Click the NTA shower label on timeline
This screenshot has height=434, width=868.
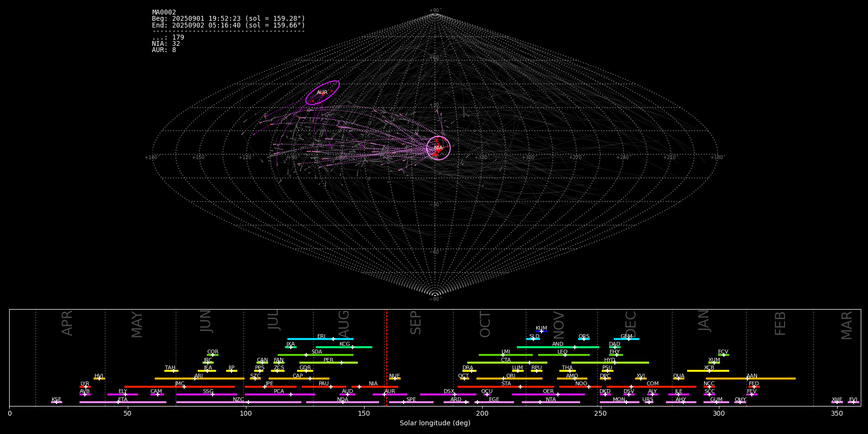point(551,399)
